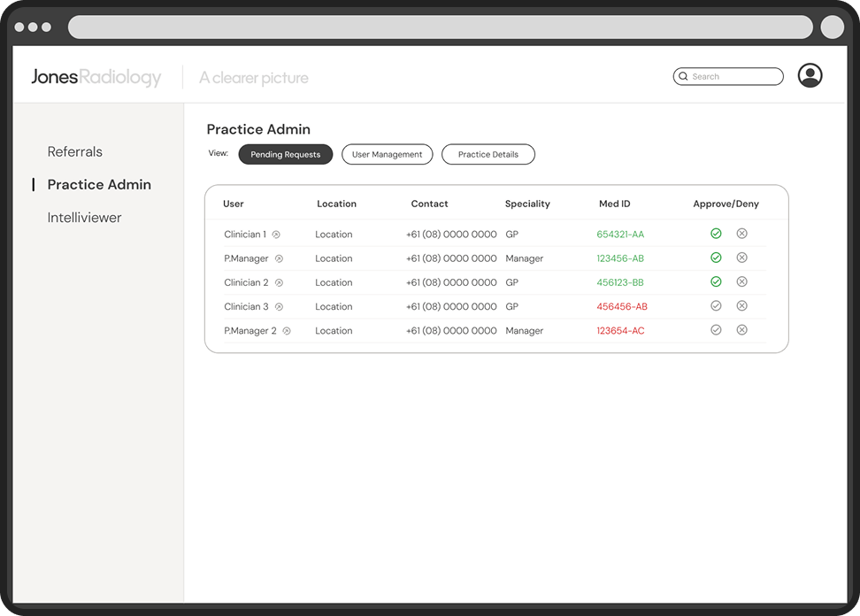Screen dimensions: 860x616
Task: Click Med ID 123456-AB
Action: coord(620,258)
